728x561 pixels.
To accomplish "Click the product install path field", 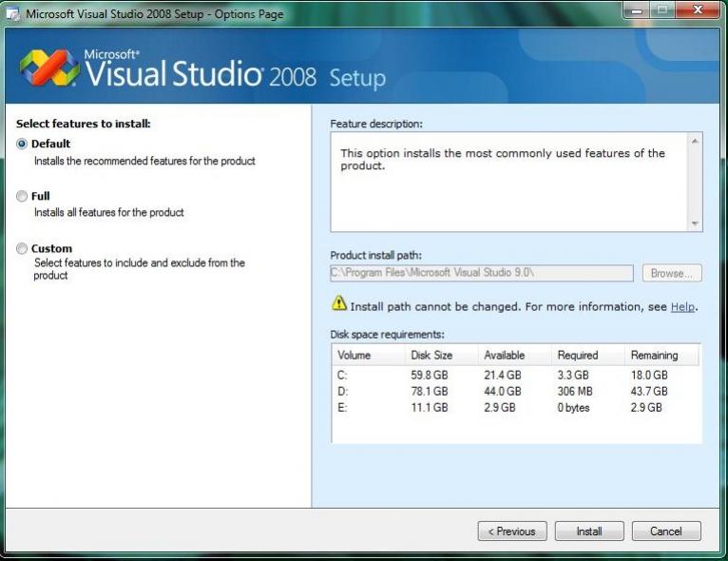I will click(x=482, y=273).
